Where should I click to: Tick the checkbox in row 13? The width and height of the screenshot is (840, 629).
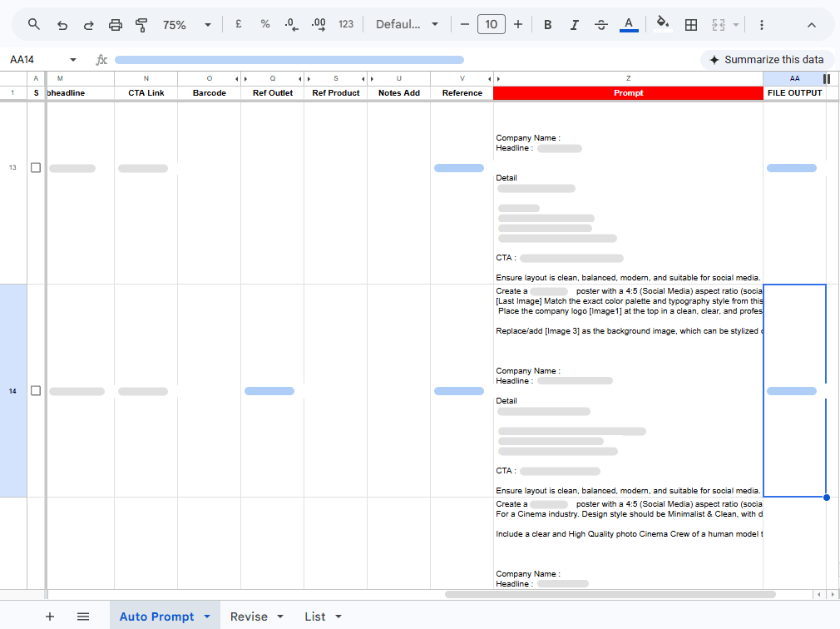point(36,168)
